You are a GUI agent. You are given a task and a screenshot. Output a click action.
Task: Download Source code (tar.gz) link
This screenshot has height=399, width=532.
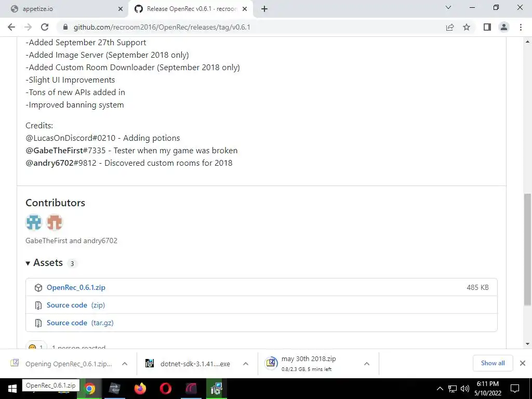[x=80, y=323]
